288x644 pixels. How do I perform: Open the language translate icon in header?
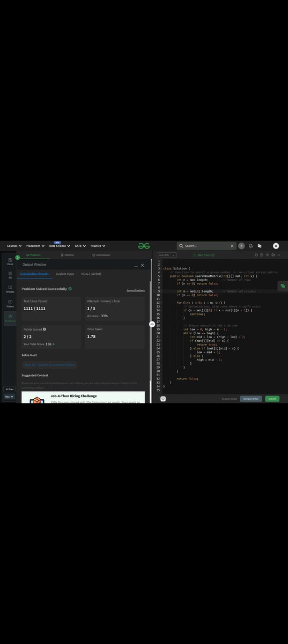click(260, 246)
